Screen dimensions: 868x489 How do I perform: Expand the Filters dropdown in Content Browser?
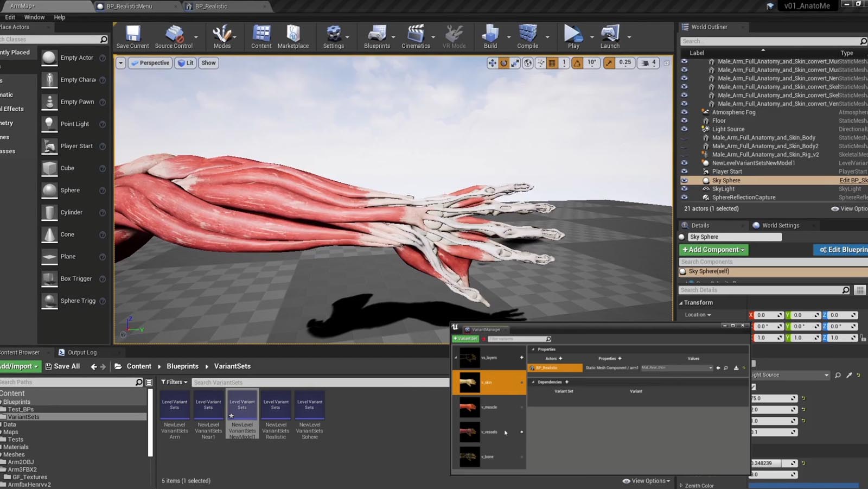(174, 382)
